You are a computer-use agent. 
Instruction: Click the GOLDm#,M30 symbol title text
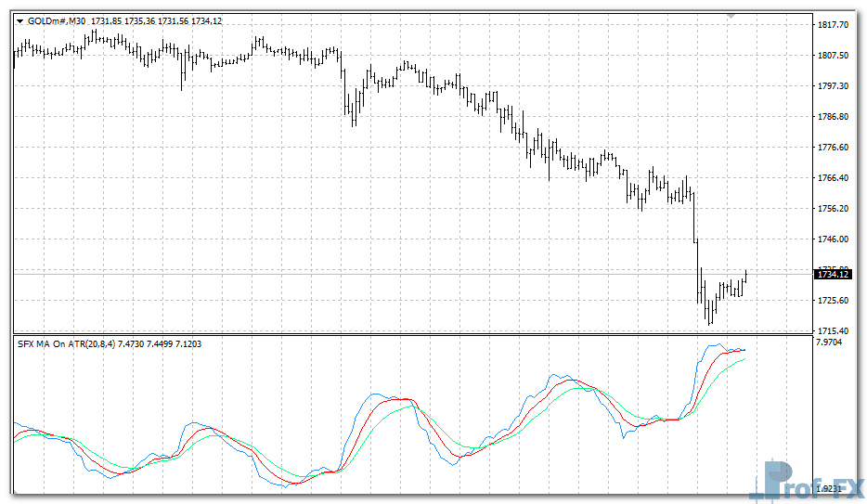[58, 21]
